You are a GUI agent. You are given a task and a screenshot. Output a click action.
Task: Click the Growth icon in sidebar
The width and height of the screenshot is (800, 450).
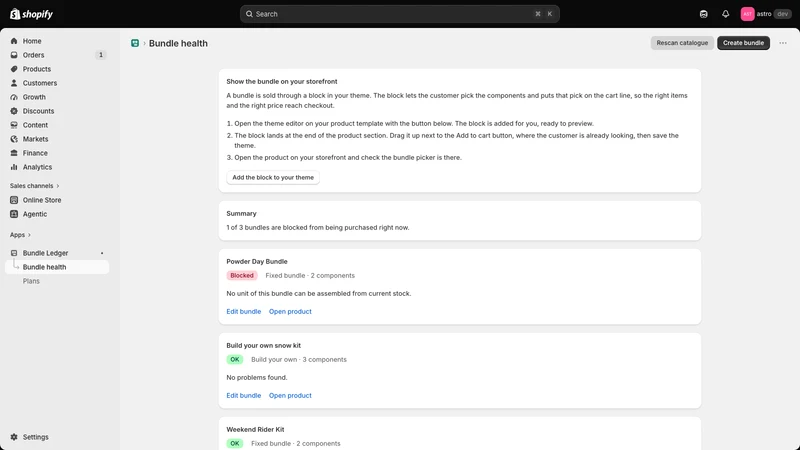pos(14,97)
